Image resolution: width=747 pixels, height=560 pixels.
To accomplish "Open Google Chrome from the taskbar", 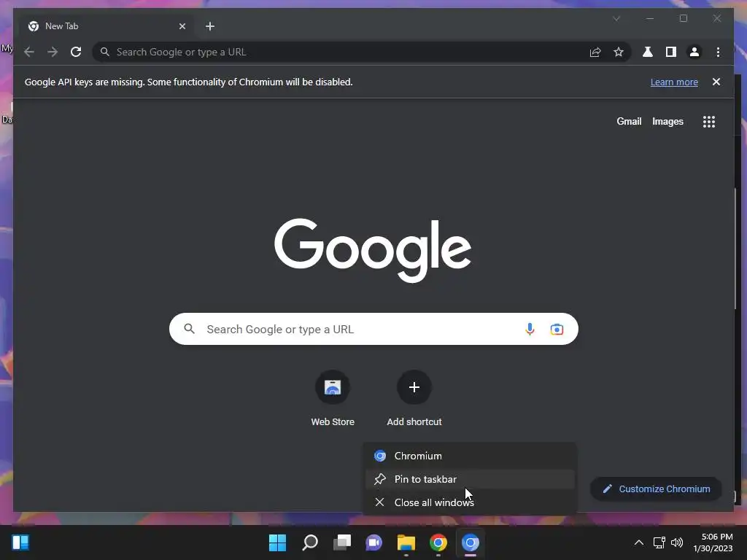I will point(438,542).
